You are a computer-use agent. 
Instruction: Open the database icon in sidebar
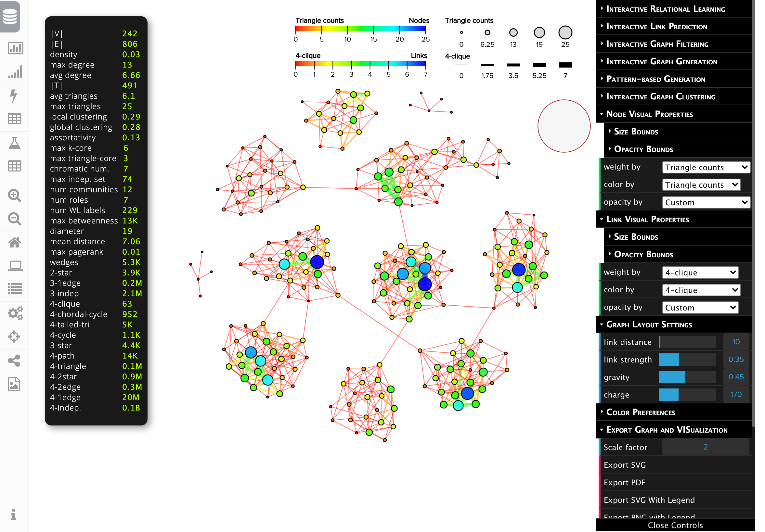click(10, 16)
